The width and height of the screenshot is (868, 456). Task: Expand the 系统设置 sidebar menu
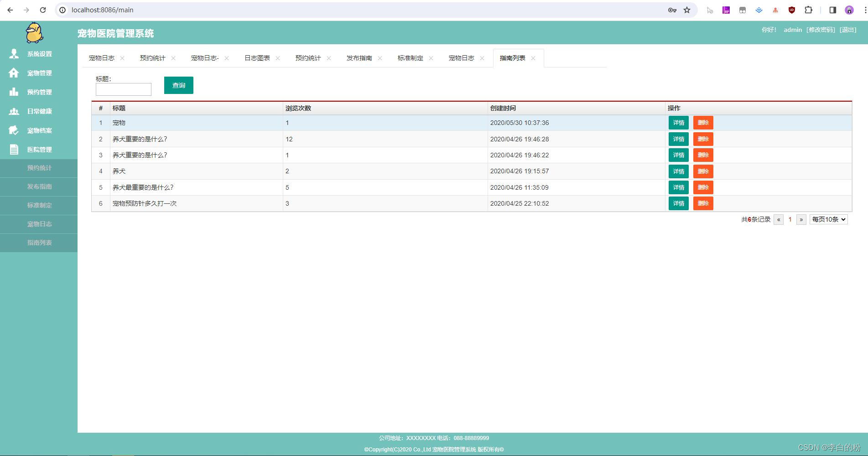(39, 54)
